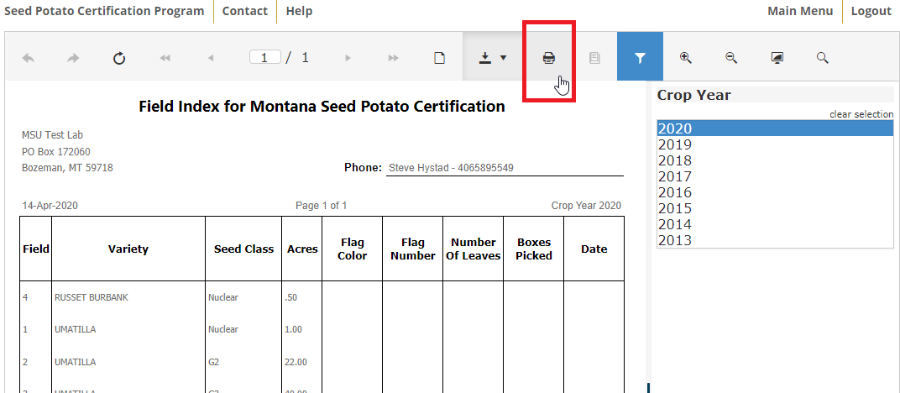Click the 14-Apr-2020 report date

(x=50, y=205)
